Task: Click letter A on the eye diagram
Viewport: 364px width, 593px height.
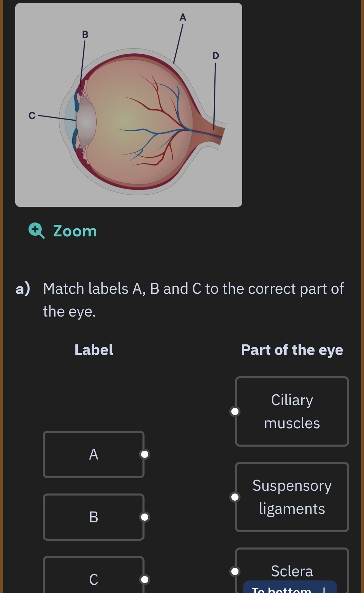Action: (x=183, y=17)
